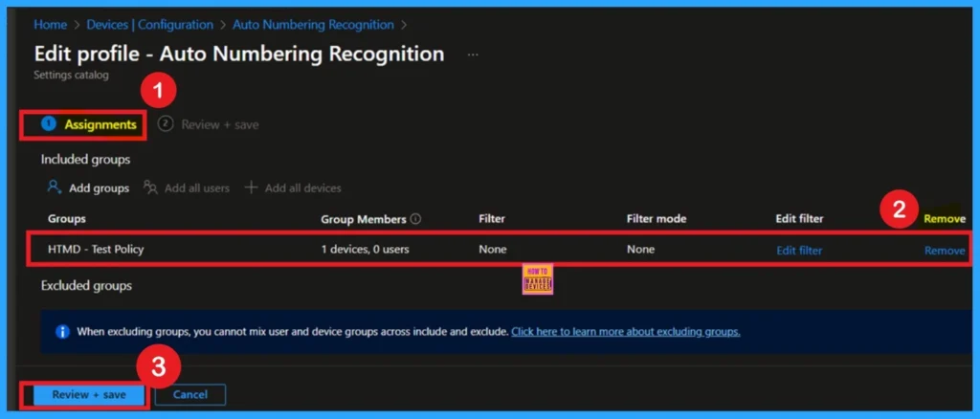Remove HTMD - Test Policy group

(x=945, y=251)
